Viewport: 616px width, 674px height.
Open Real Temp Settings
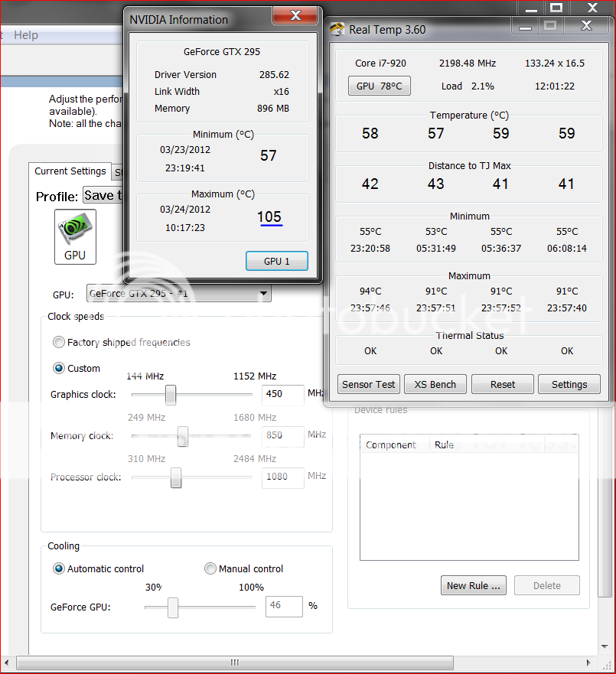click(x=569, y=384)
